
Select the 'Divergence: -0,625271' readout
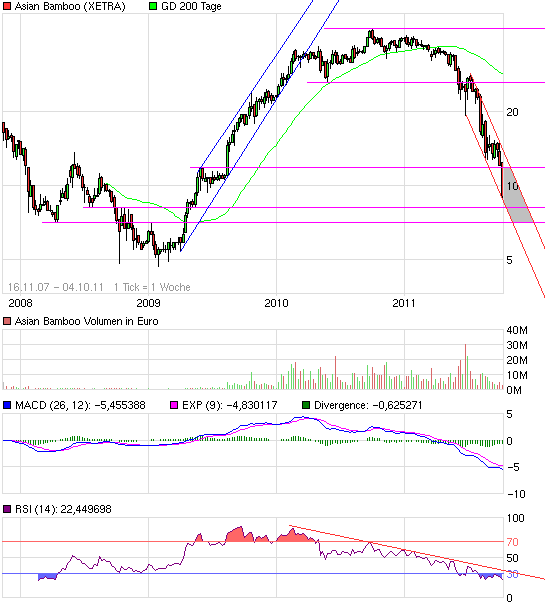point(368,405)
